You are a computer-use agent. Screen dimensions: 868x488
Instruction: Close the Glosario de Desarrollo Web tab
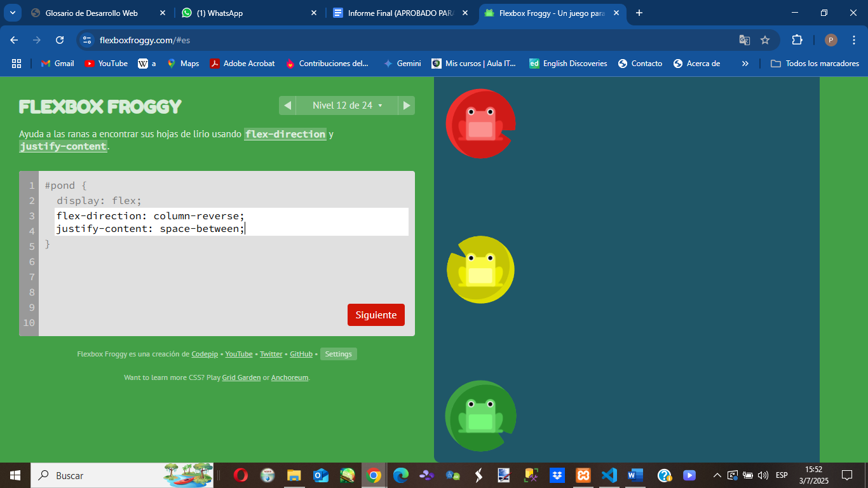pyautogui.click(x=163, y=13)
